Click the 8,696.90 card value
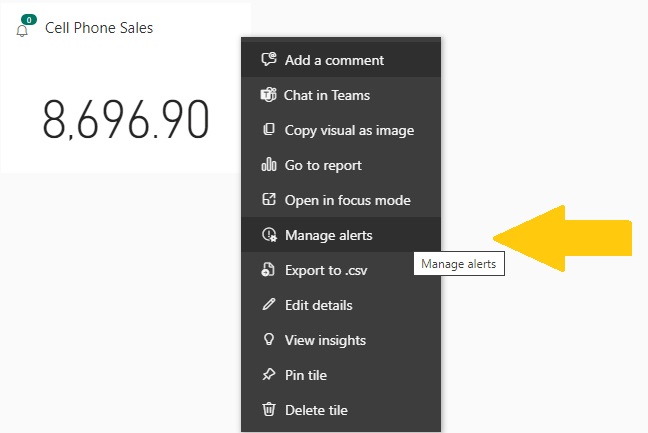 [126, 119]
